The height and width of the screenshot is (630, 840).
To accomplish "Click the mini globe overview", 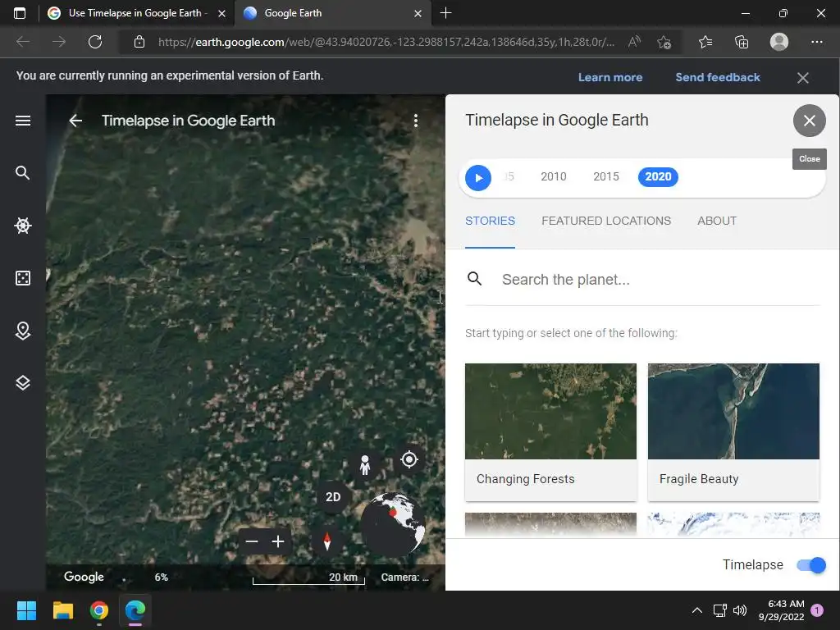I will point(393,525).
